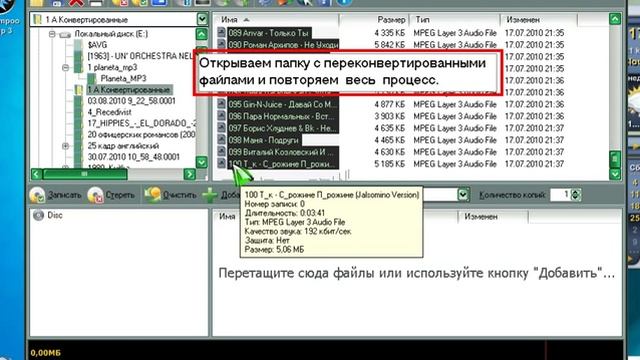Click the 0,00МБ disc size indicator

tap(45, 353)
